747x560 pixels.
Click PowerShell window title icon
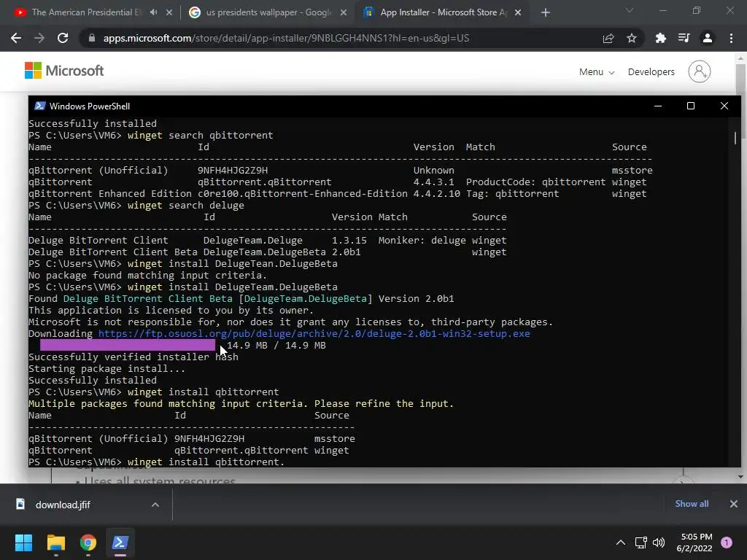pos(40,106)
